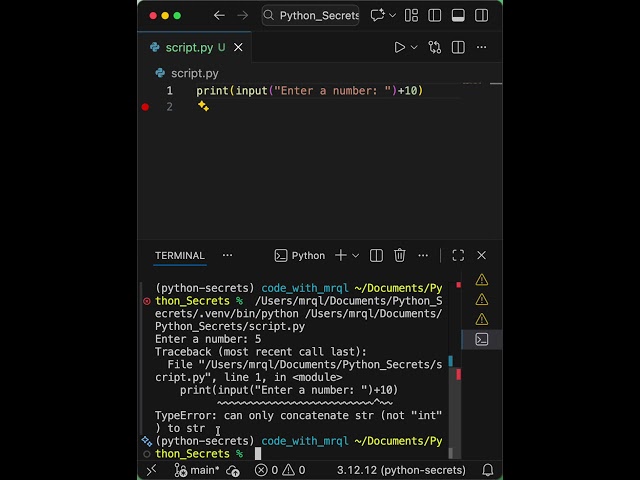Select the first terminal warning entry
Image resolution: width=640 pixels, height=480 pixels.
482,280
